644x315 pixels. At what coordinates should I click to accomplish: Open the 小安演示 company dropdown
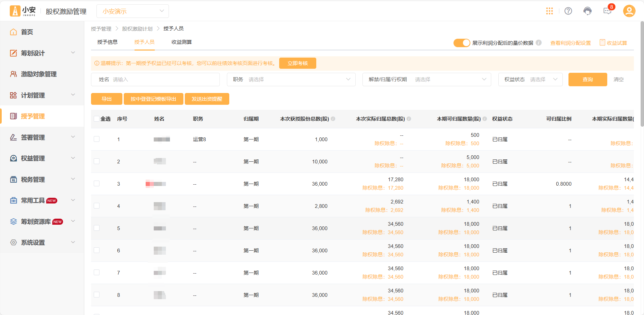(x=133, y=11)
